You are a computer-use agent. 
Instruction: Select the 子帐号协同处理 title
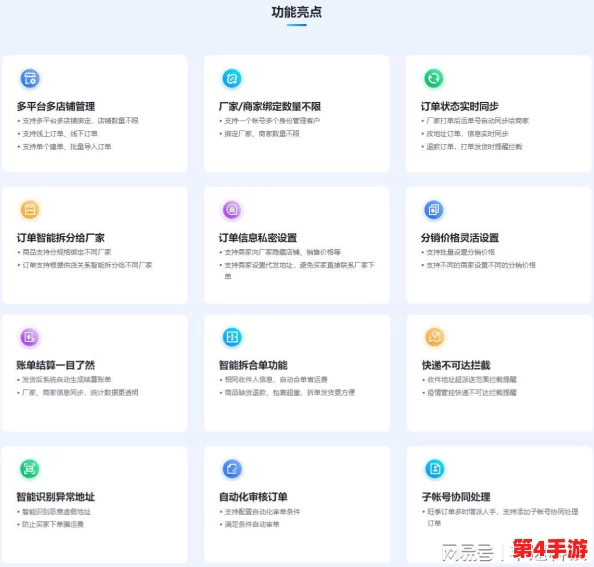pyautogui.click(x=456, y=497)
